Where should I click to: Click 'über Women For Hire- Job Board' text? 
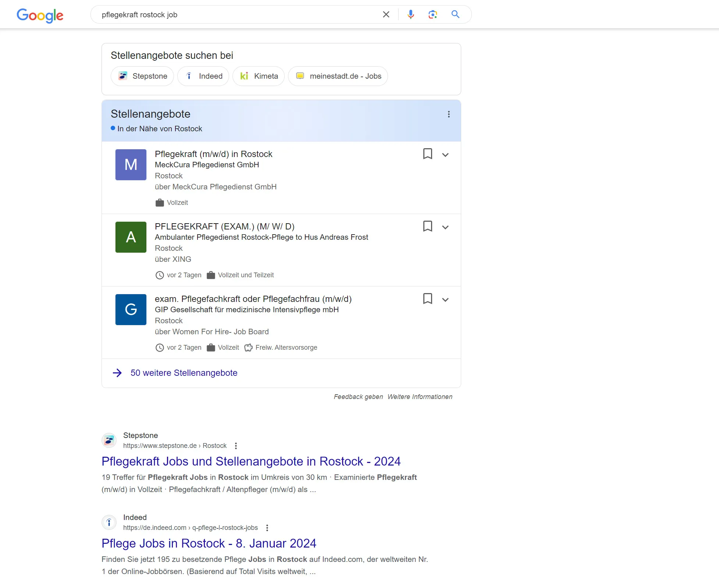pyautogui.click(x=212, y=332)
